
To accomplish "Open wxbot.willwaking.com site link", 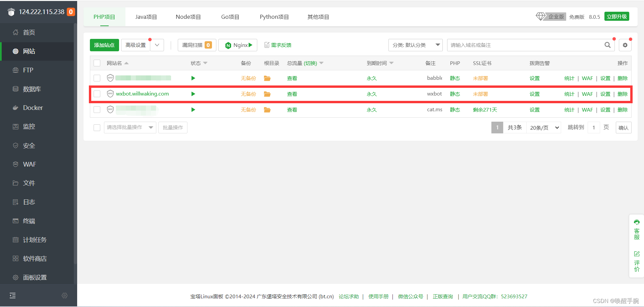I will pos(143,94).
